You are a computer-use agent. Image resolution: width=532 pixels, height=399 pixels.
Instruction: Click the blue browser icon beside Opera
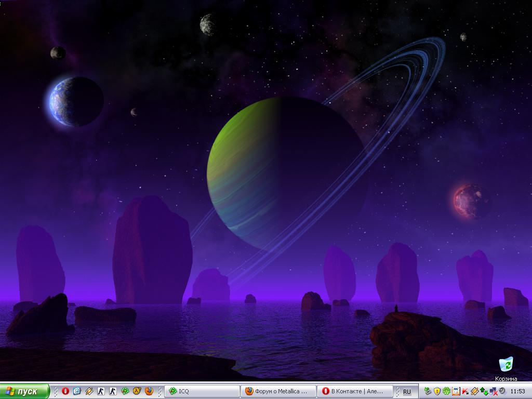(x=77, y=391)
